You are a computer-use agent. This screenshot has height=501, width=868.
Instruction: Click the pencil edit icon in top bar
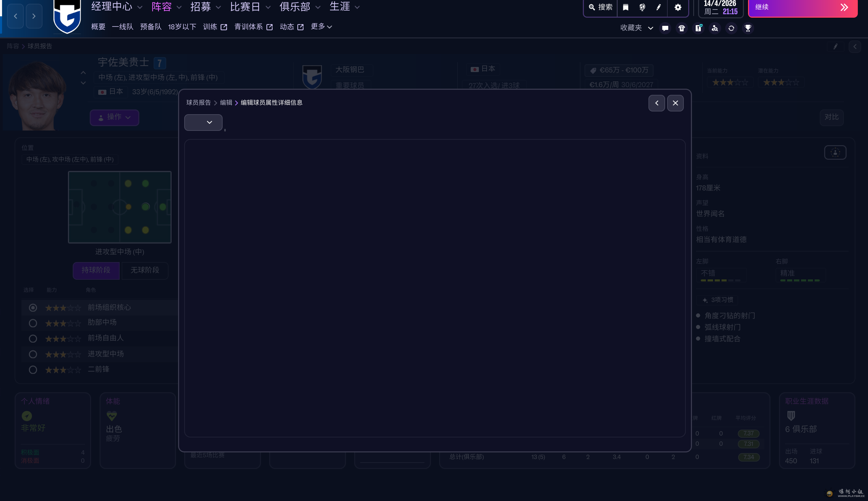pyautogui.click(x=659, y=7)
